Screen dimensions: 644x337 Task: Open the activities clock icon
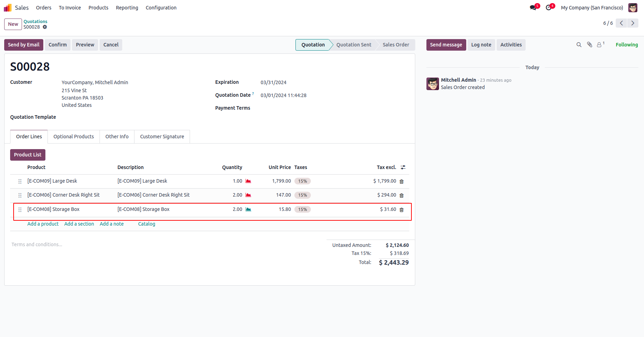click(549, 8)
